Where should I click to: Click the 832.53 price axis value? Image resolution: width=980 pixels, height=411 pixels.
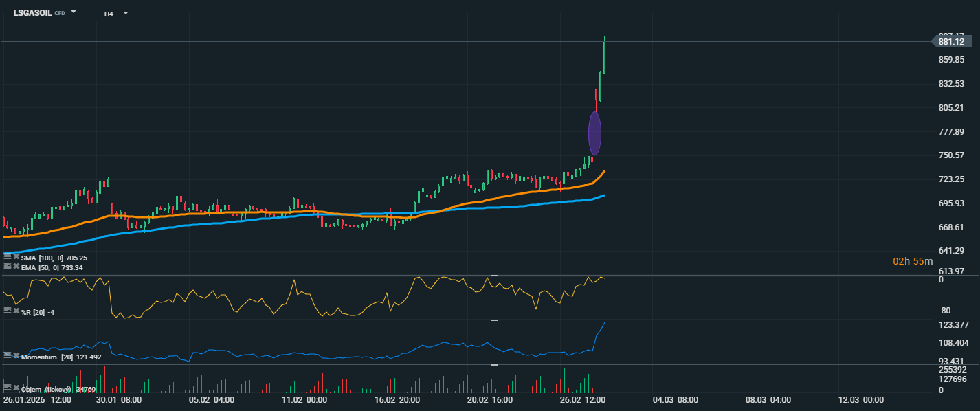click(952, 84)
